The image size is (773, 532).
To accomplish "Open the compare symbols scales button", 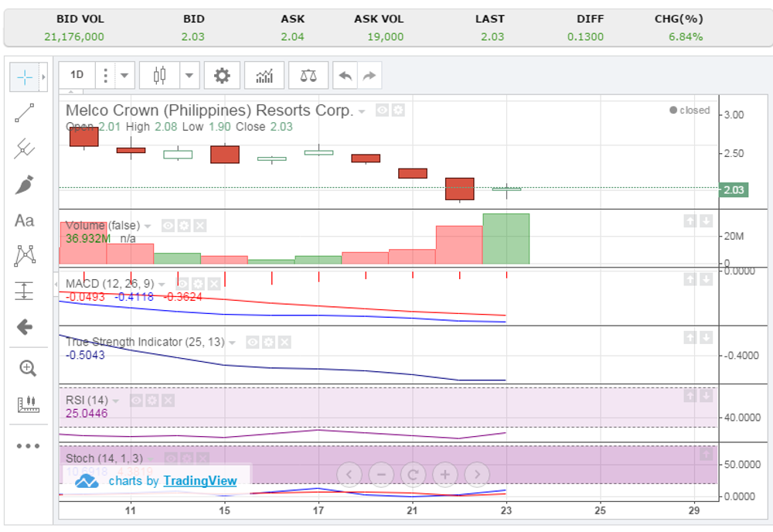I will 308,76.
